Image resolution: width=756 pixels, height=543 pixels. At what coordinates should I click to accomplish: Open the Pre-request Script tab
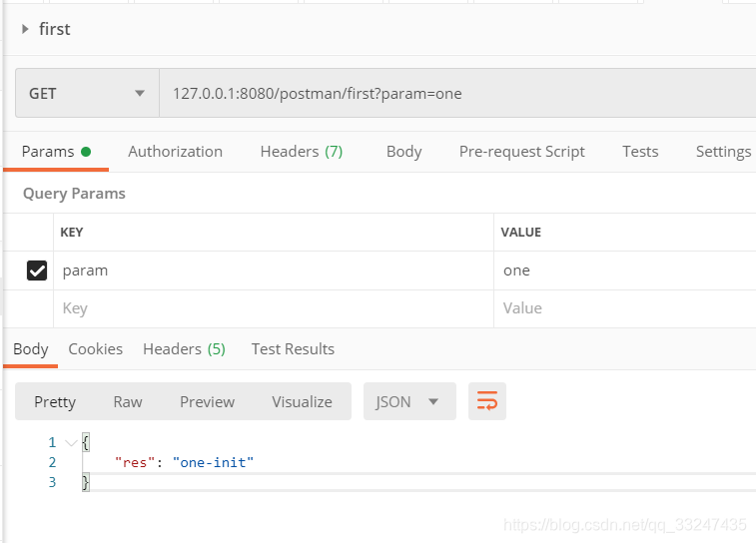[521, 152]
